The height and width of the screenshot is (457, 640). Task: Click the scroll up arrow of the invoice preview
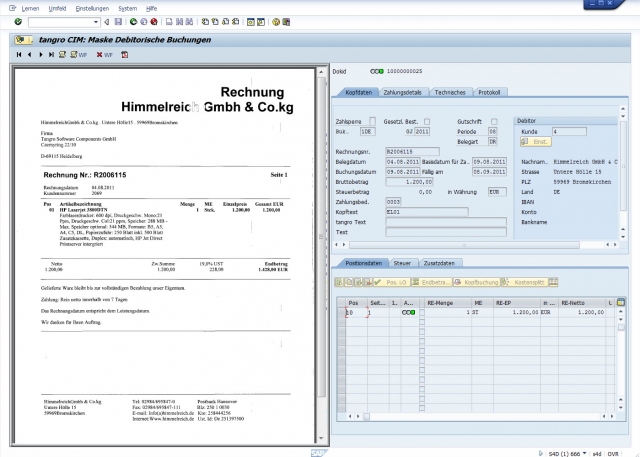[x=321, y=72]
